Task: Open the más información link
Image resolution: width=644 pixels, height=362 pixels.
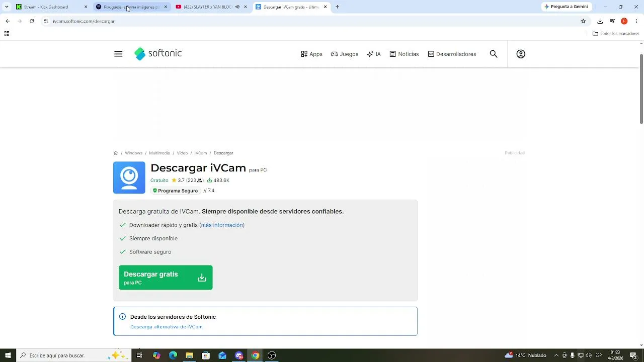Action: coord(222,225)
